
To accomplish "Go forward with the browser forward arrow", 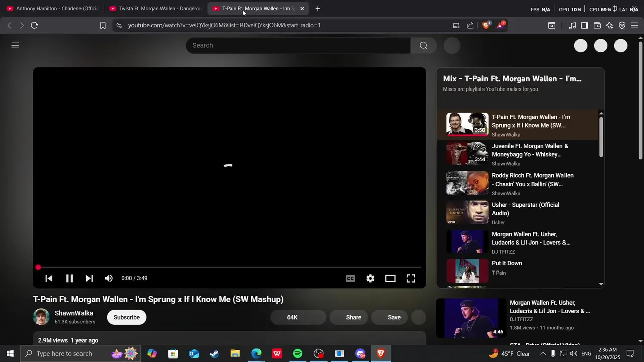I will click(22, 25).
